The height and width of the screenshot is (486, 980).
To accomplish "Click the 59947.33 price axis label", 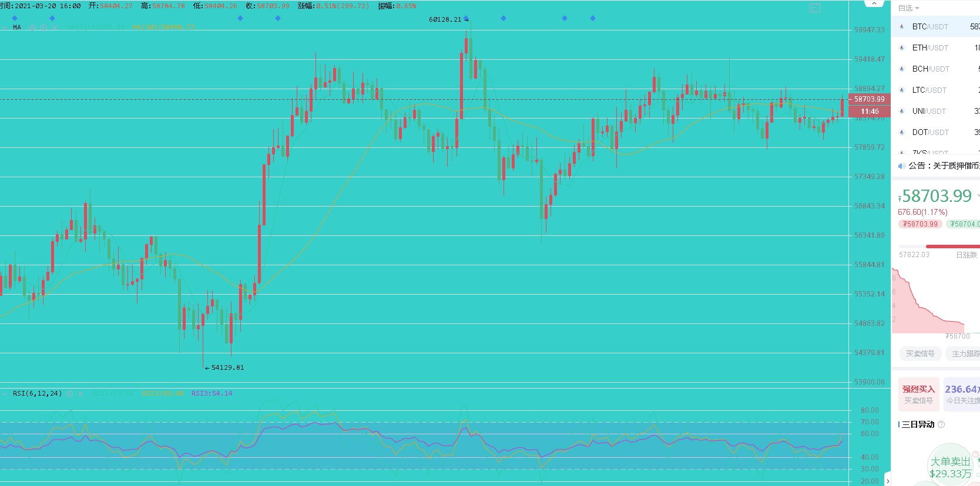I will [x=870, y=30].
